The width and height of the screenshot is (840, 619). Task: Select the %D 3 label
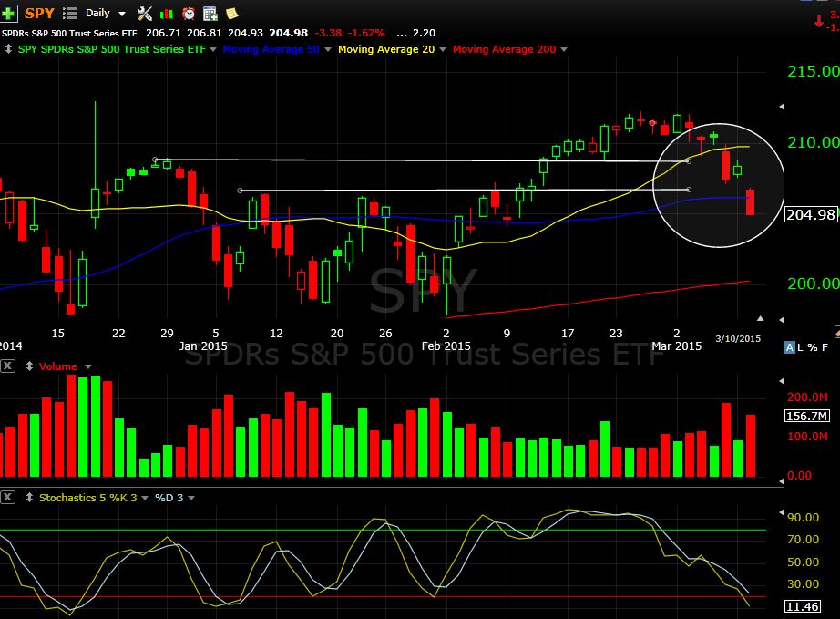[x=169, y=498]
